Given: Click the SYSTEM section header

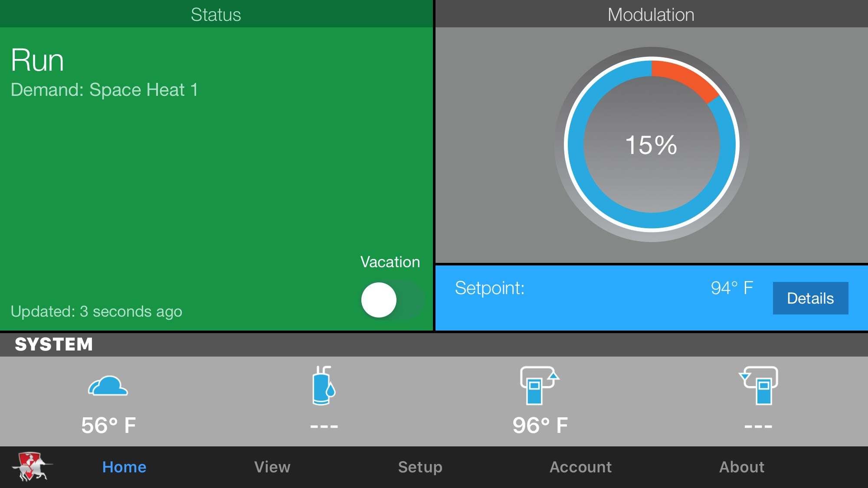Looking at the screenshot, I should (x=54, y=344).
